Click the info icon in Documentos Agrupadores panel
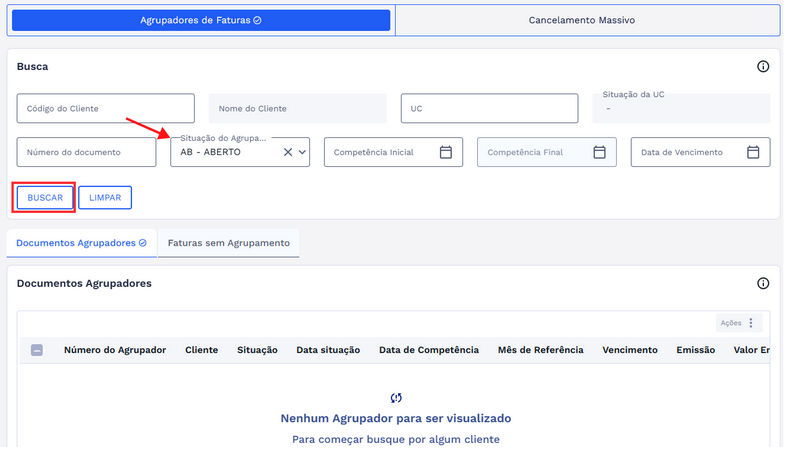 point(763,283)
